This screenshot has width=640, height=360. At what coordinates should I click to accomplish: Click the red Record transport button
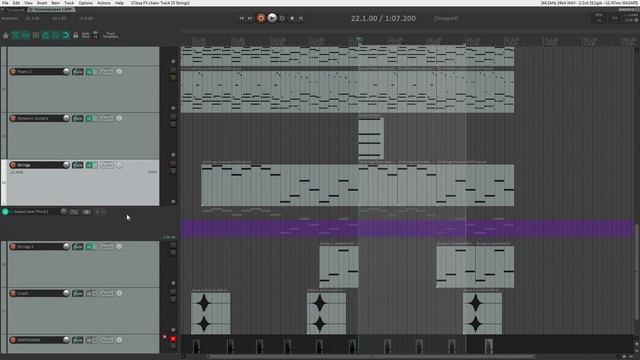click(261, 18)
